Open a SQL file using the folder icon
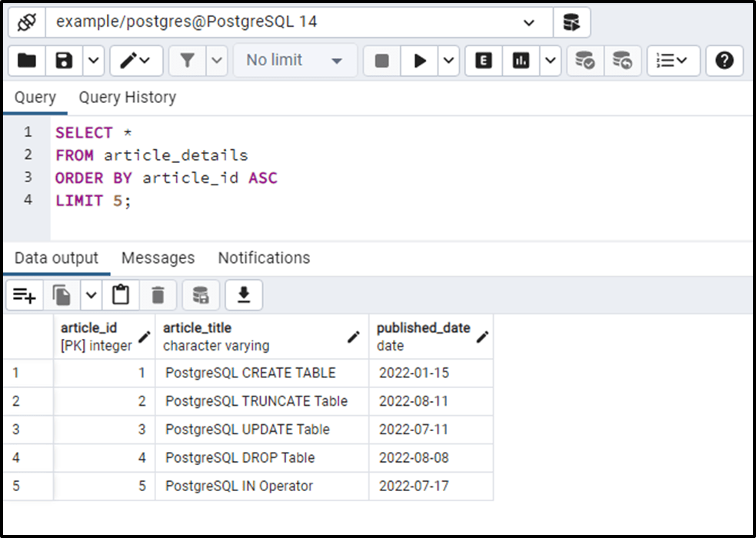 25,61
